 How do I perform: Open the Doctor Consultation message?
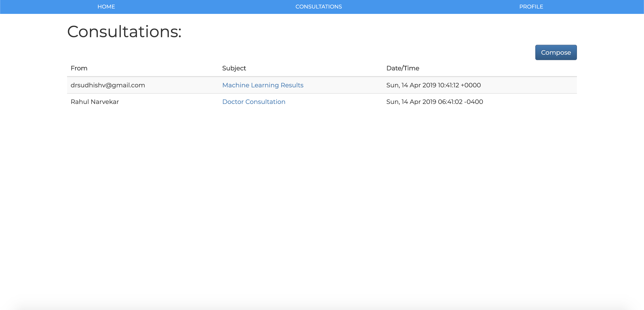(x=254, y=102)
